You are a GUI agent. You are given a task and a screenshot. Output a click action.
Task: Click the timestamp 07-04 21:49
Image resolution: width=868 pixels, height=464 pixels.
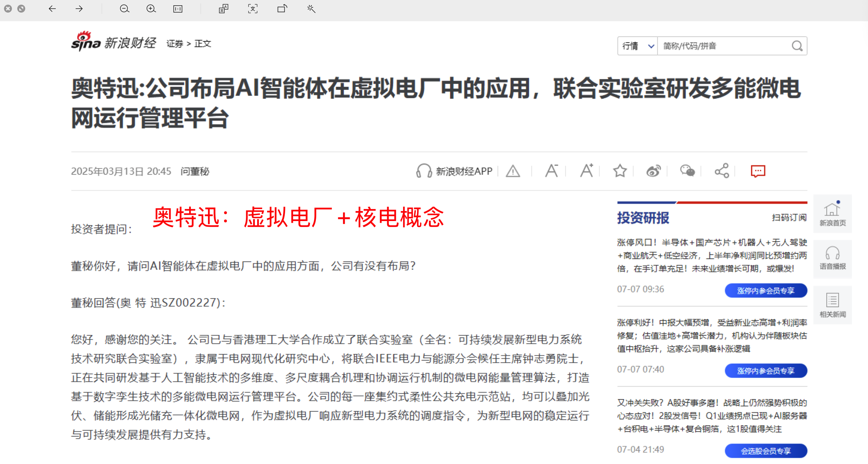tap(640, 449)
